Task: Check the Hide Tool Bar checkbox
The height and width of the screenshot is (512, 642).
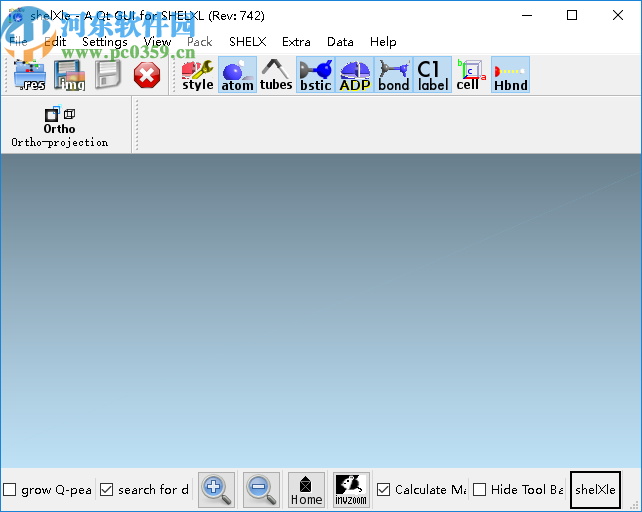Action: 479,489
